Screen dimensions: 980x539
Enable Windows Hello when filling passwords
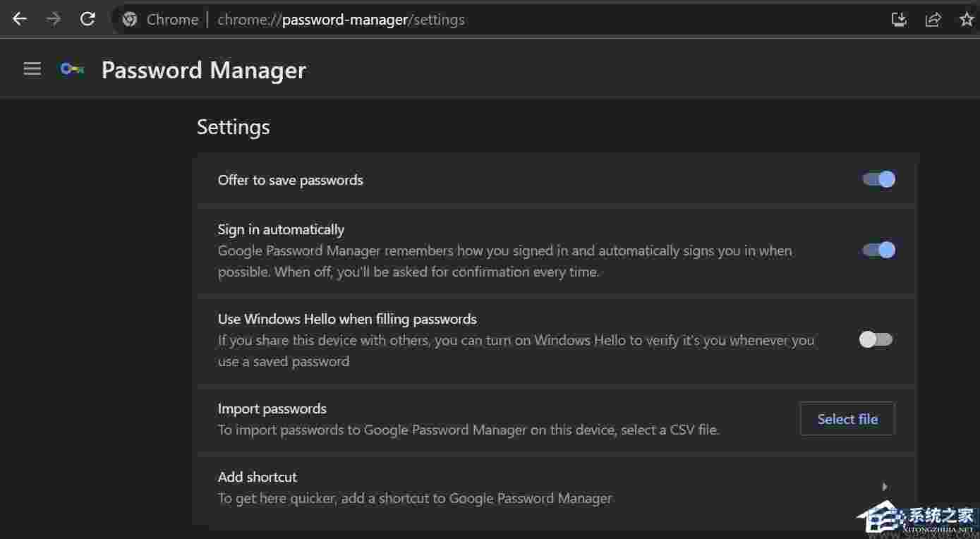click(x=876, y=340)
